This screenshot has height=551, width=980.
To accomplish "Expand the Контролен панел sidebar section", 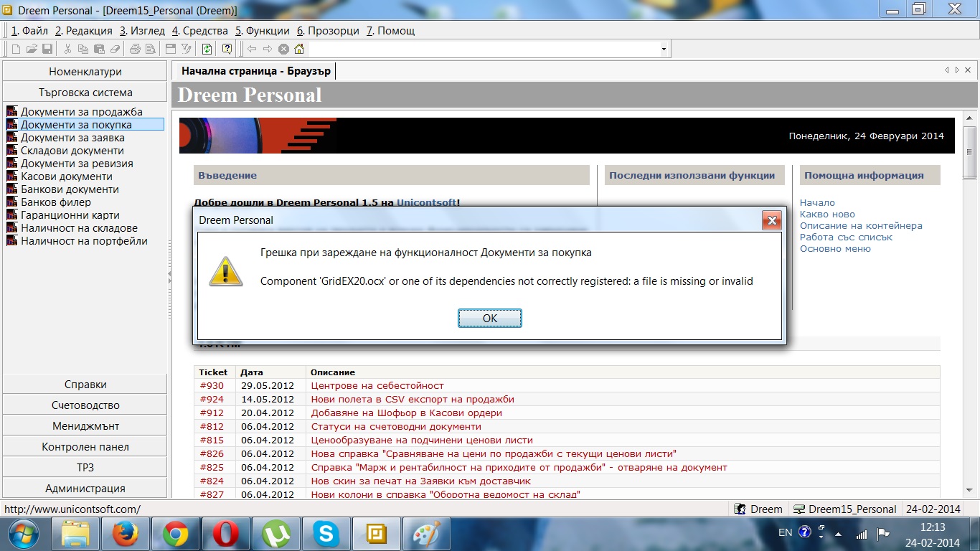I will click(85, 447).
